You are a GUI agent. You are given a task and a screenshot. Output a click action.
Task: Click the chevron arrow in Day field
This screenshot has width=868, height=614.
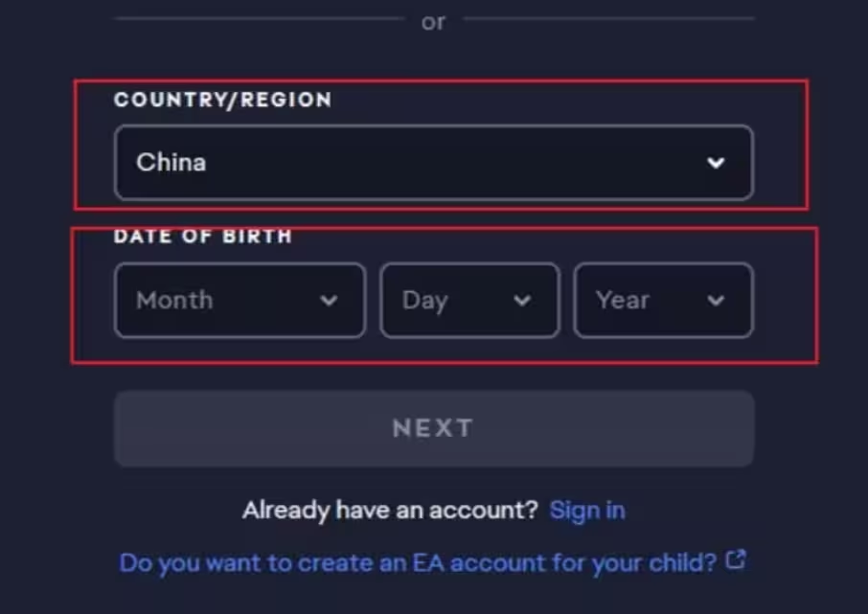(x=522, y=301)
